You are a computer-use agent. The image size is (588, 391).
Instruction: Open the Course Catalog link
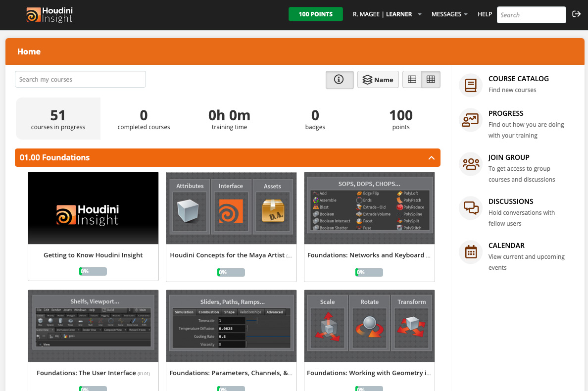518,79
